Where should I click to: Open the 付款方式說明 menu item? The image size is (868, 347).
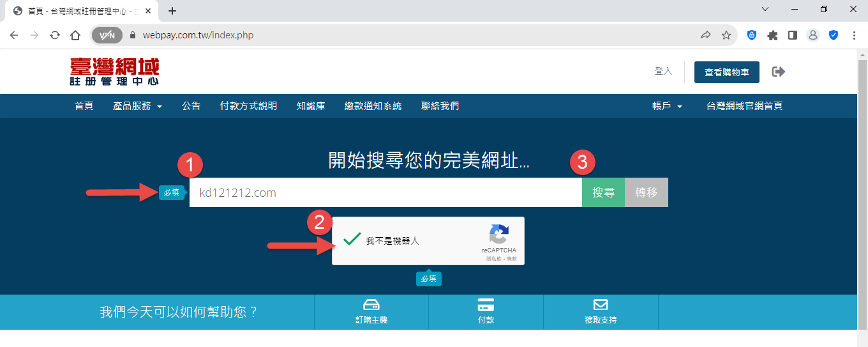pos(248,106)
